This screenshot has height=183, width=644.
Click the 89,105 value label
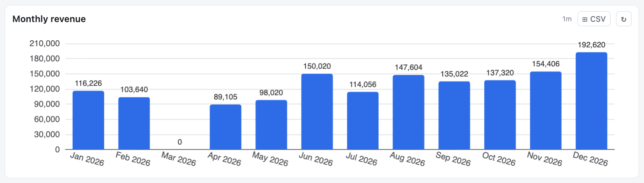(225, 97)
